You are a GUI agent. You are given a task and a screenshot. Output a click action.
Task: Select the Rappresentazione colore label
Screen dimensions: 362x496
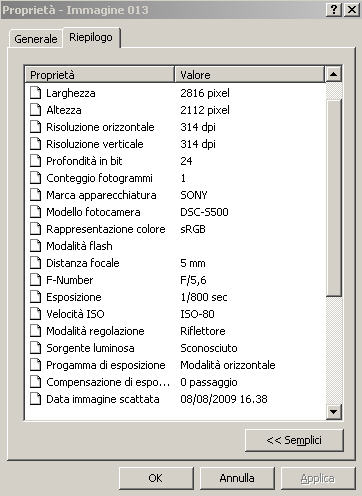[106, 229]
